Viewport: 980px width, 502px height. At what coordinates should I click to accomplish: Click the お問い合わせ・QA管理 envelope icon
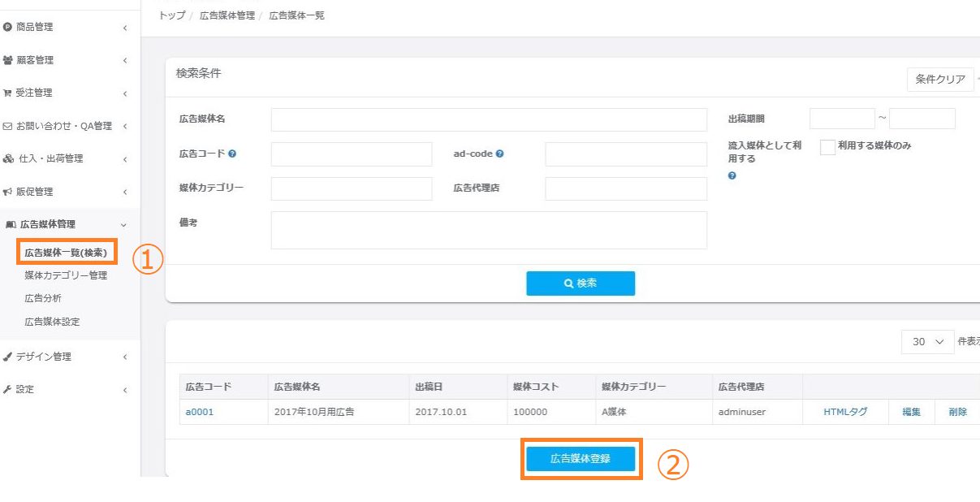[8, 126]
